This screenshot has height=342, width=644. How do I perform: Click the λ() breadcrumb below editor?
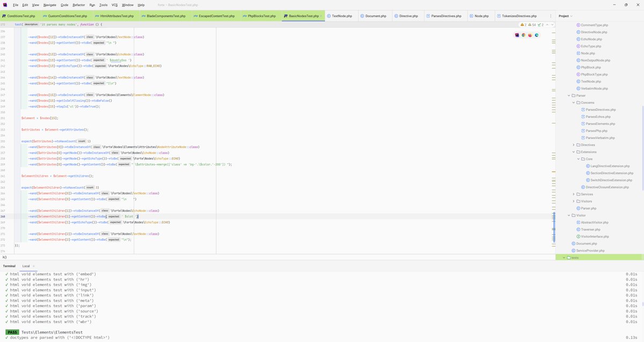(x=5, y=257)
